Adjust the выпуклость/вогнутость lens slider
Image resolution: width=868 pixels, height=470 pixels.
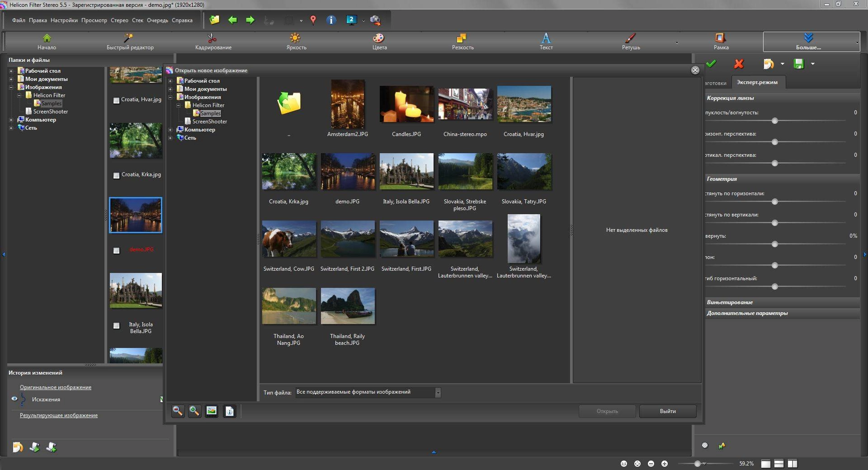coord(774,121)
